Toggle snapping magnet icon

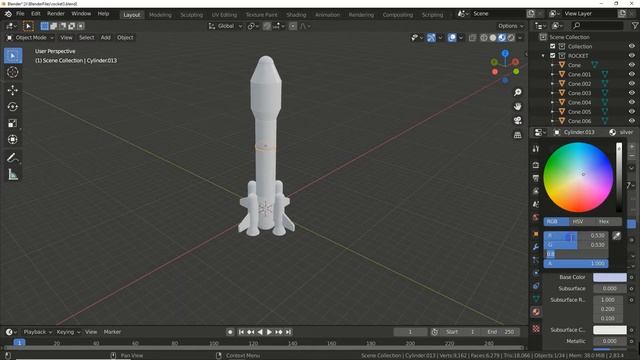click(x=267, y=26)
